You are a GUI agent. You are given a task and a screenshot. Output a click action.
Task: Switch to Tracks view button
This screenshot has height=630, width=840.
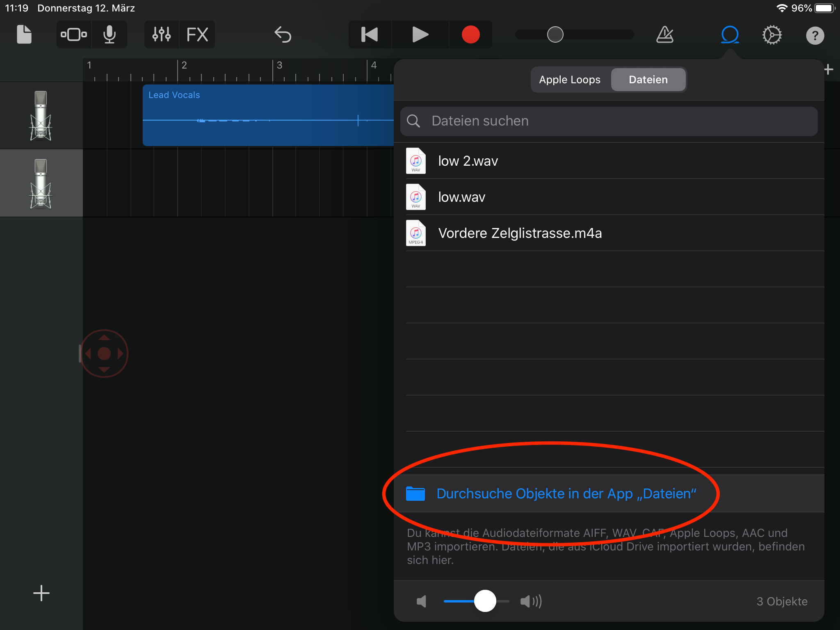click(74, 35)
